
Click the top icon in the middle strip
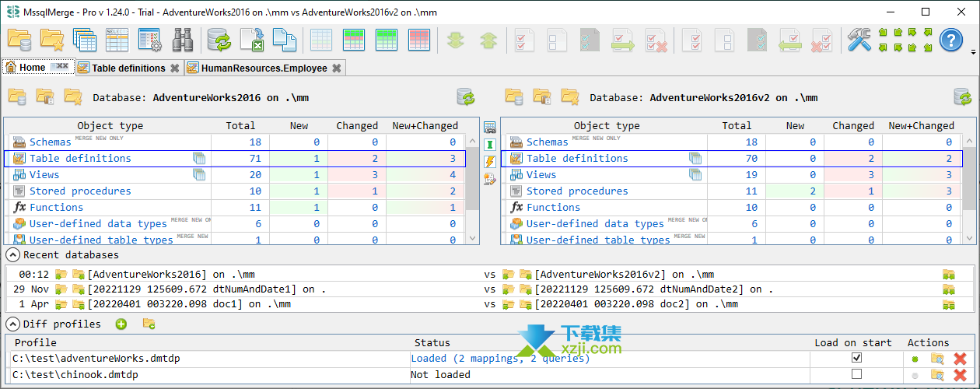click(x=489, y=128)
